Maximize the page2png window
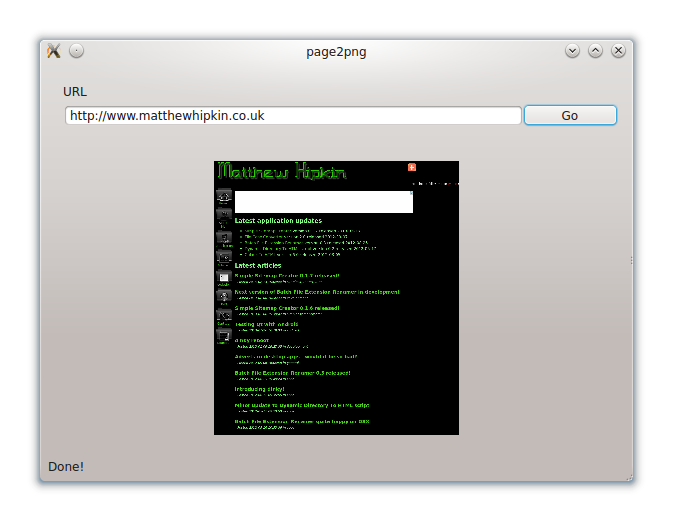 (x=595, y=51)
